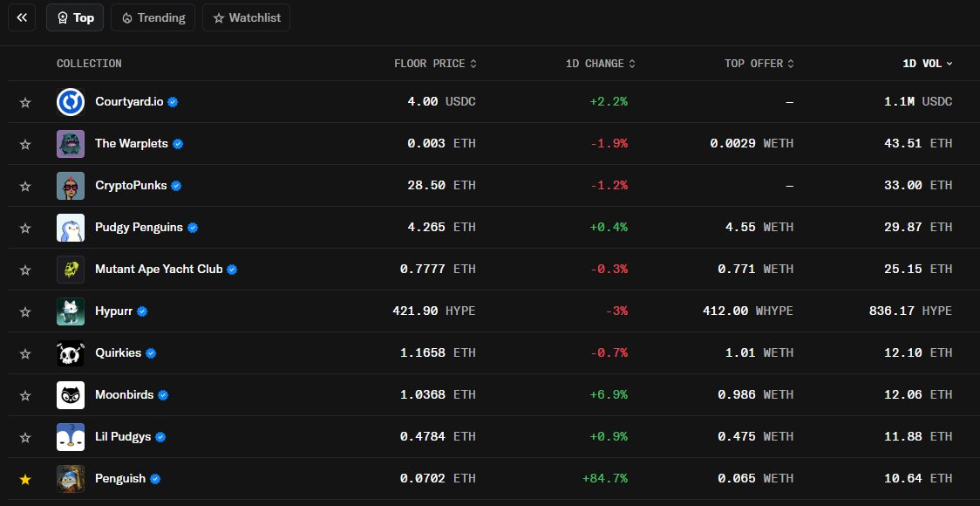Screen dimensions: 980x506
Task: Click Hypurr top offer 412.00 WHYPE
Action: coord(748,311)
